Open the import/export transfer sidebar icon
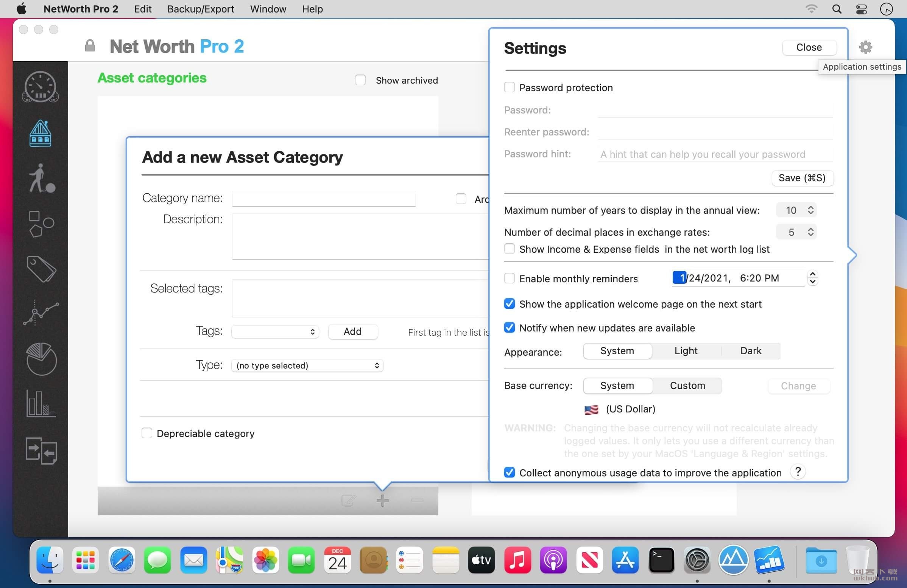The image size is (907, 588). [41, 451]
